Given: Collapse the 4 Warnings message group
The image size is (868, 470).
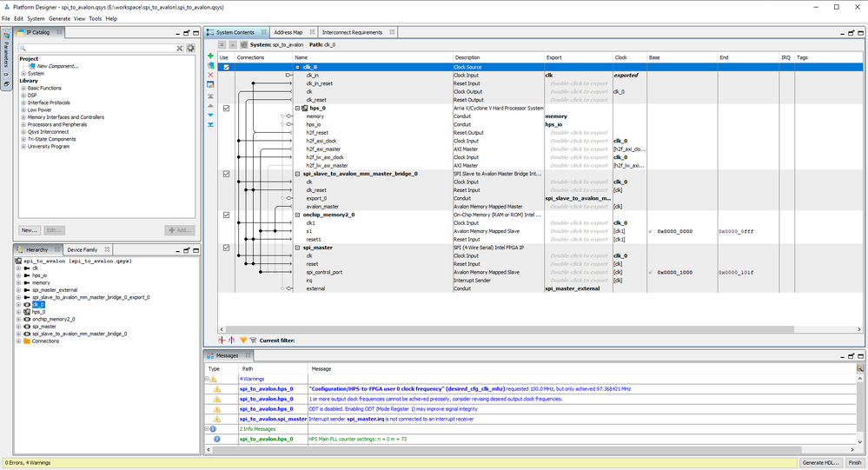Looking at the screenshot, I should point(208,380).
